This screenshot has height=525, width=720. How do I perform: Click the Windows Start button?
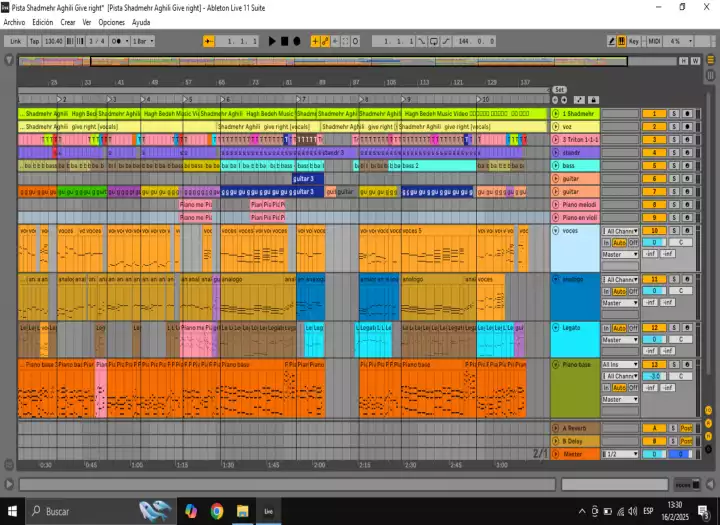point(12,511)
